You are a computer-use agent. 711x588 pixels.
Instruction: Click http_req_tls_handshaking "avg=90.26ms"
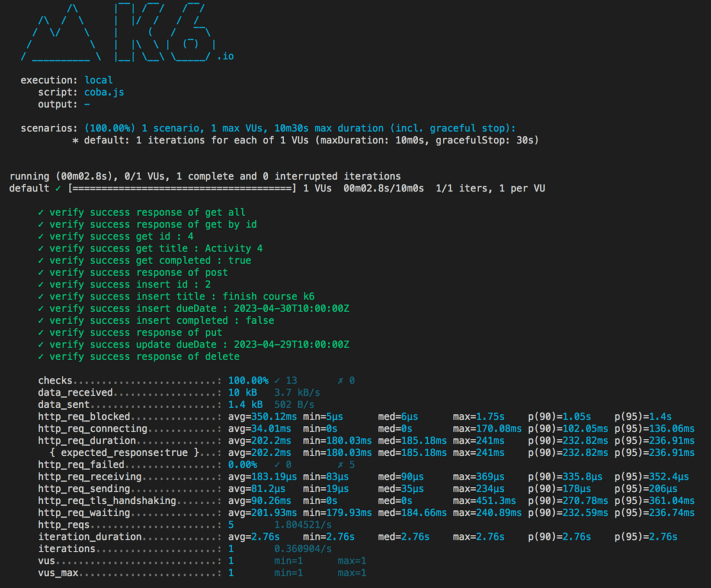coord(260,501)
